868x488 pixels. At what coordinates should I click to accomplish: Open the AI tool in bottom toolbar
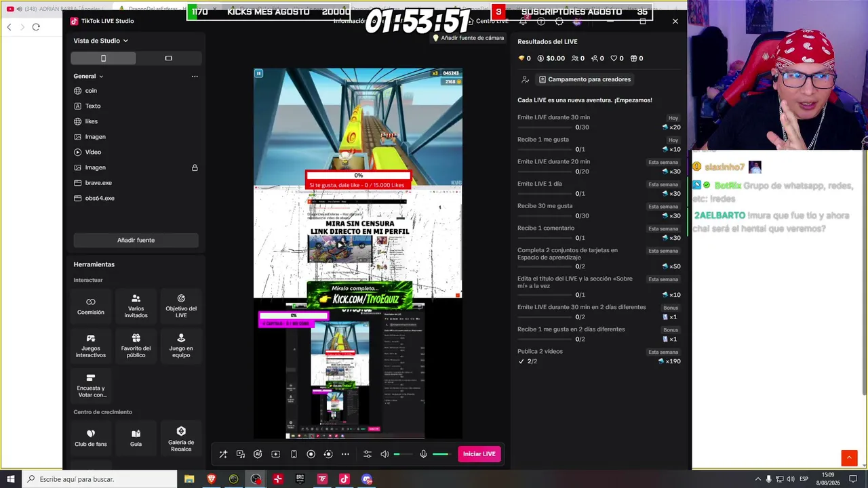coord(258,454)
